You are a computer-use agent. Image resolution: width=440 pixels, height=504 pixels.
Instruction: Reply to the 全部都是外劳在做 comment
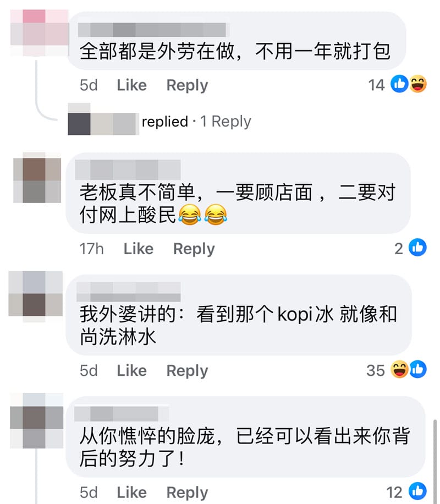click(187, 85)
